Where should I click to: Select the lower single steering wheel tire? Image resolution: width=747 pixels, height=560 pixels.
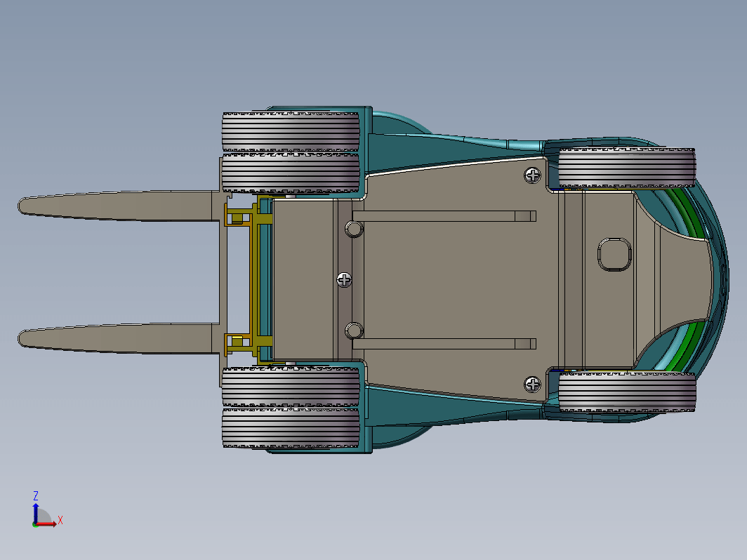click(x=626, y=392)
